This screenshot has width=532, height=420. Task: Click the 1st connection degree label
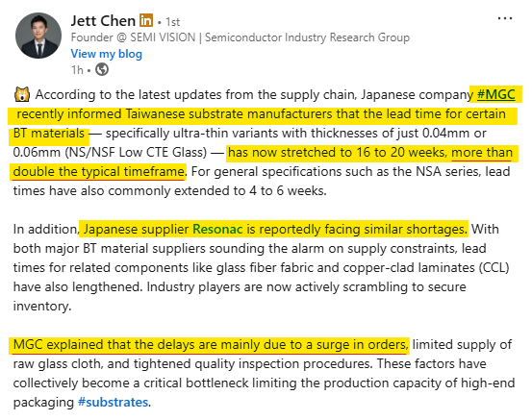173,22
